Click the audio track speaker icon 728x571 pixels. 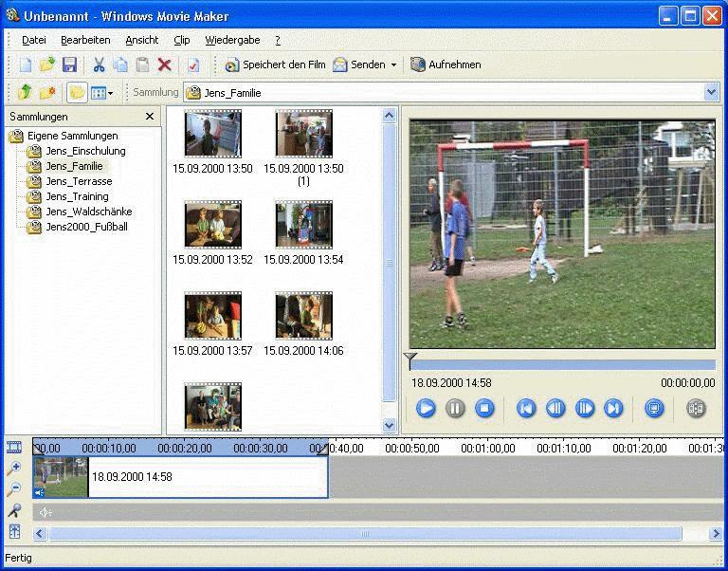coord(45,512)
